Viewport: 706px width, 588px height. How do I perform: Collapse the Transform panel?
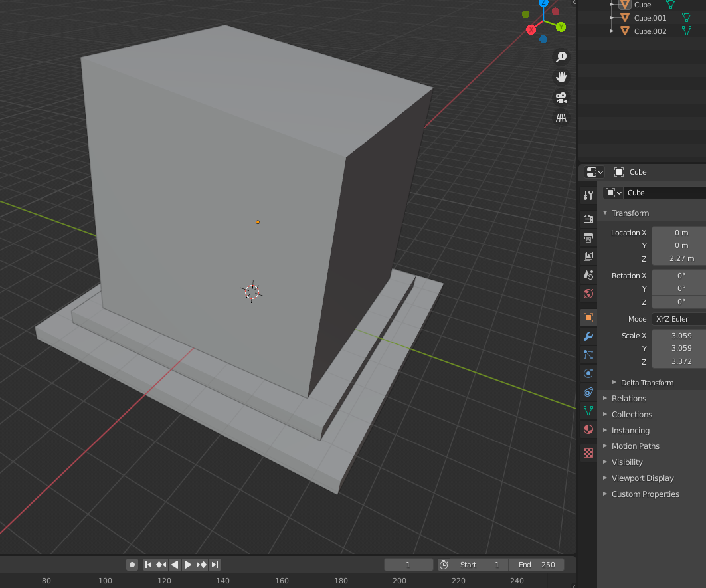pos(605,213)
